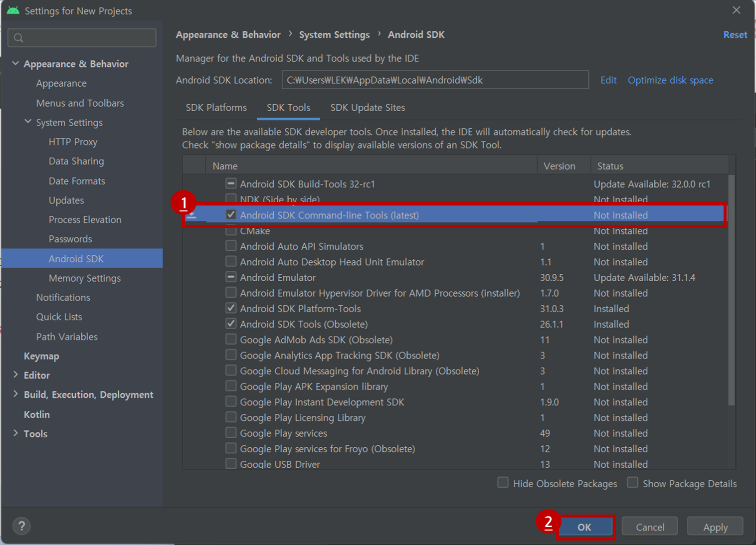The image size is (756, 545).
Task: Click the Version column header
Action: pos(564,166)
